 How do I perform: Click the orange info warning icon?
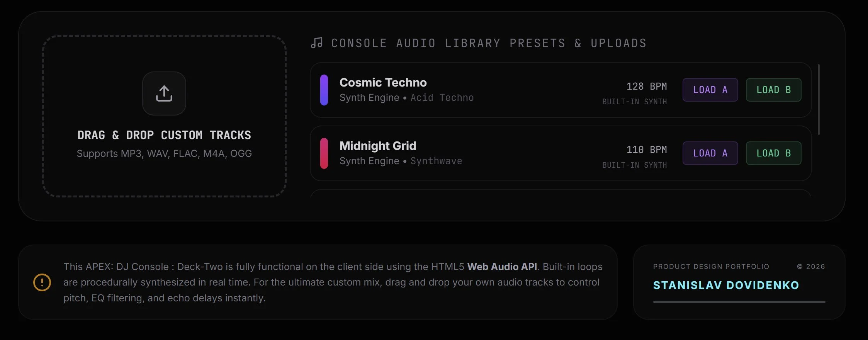click(x=42, y=282)
